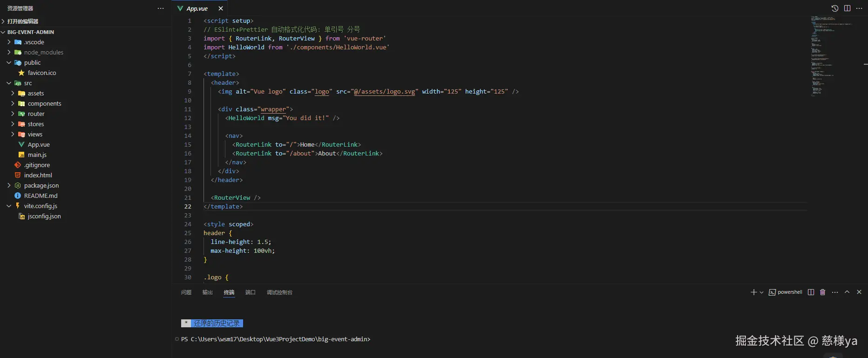Close the App.vue editor tab
This screenshot has width=868, height=358.
pyautogui.click(x=221, y=8)
